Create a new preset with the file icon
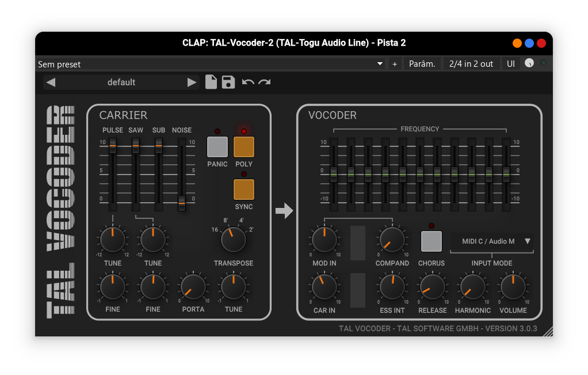 pos(211,82)
